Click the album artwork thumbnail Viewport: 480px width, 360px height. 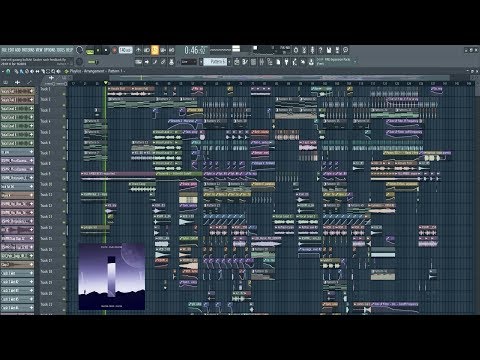[x=112, y=277]
